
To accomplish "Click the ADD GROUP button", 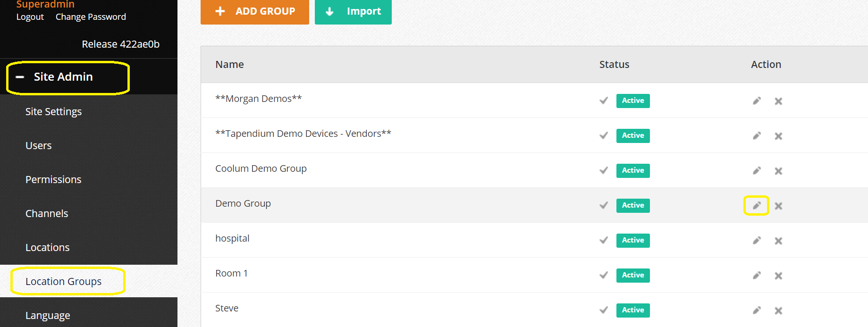I will coord(255,11).
